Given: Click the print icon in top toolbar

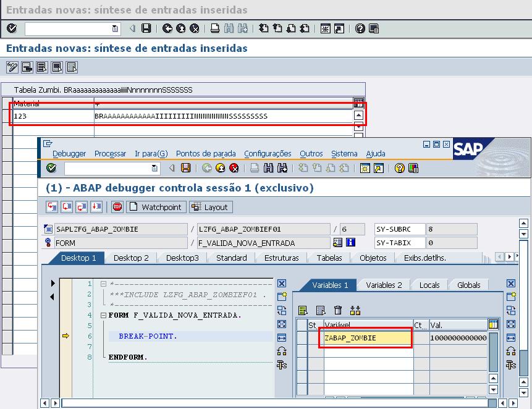Looking at the screenshot, I should tap(214, 28).
